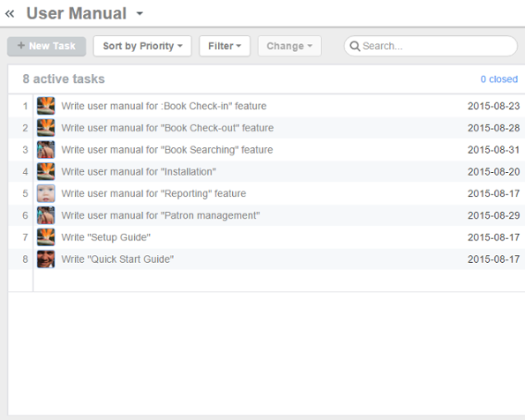Click due date 2015-08-20

pos(493,171)
